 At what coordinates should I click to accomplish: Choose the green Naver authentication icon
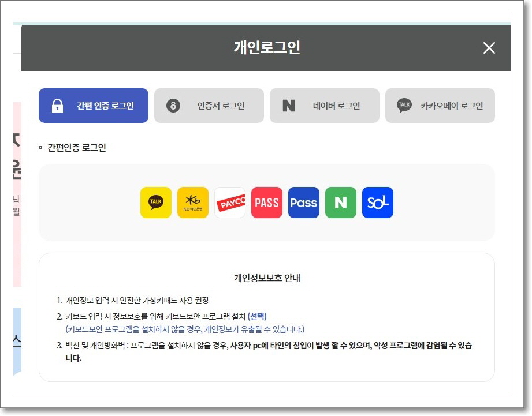click(x=341, y=203)
